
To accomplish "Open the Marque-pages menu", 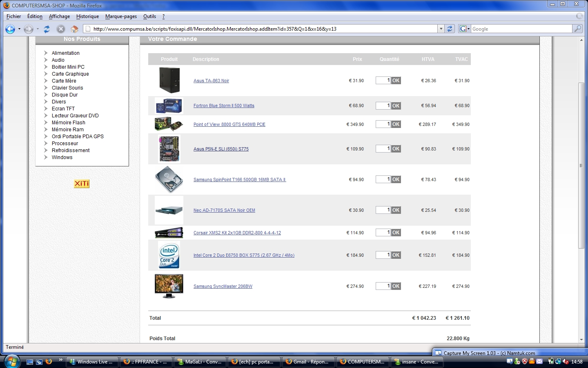I will tap(121, 16).
